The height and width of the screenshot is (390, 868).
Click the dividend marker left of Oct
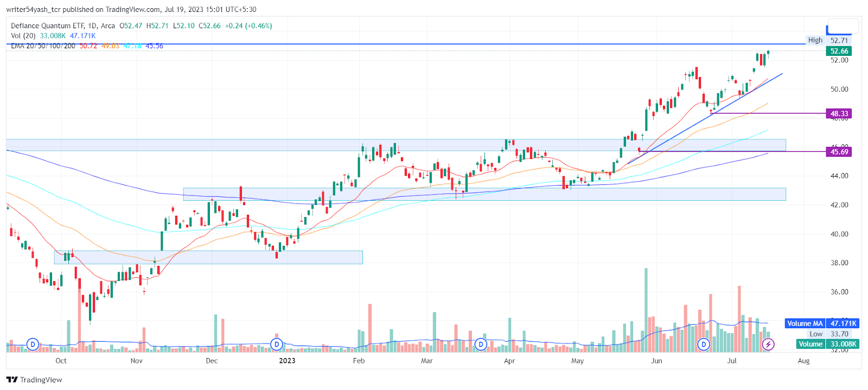(x=33, y=344)
